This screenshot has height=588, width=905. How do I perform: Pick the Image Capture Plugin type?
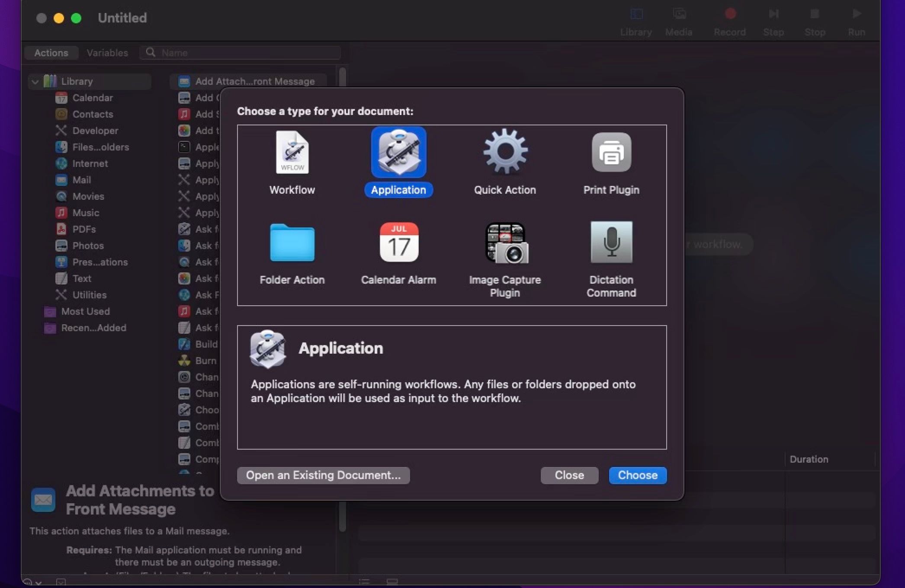pyautogui.click(x=504, y=251)
